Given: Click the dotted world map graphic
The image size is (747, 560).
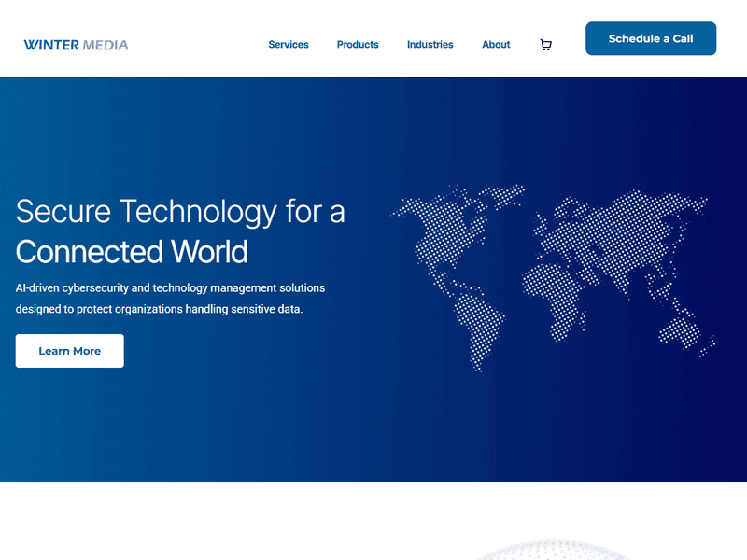Looking at the screenshot, I should [x=553, y=277].
